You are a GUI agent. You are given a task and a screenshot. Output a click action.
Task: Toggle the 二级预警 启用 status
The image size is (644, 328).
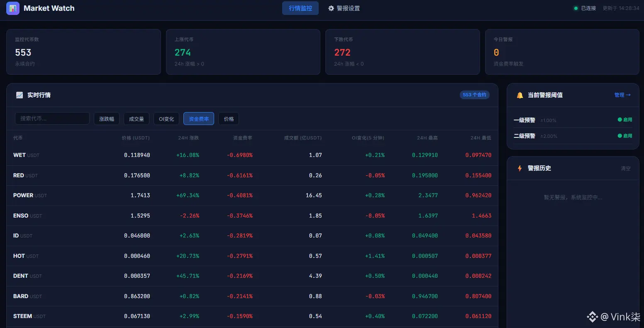point(625,136)
